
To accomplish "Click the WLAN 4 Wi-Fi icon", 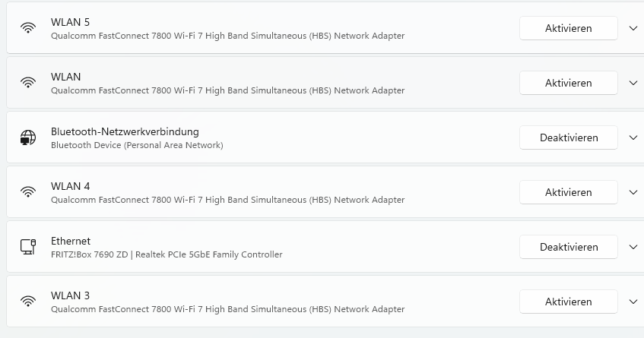I will tap(28, 192).
